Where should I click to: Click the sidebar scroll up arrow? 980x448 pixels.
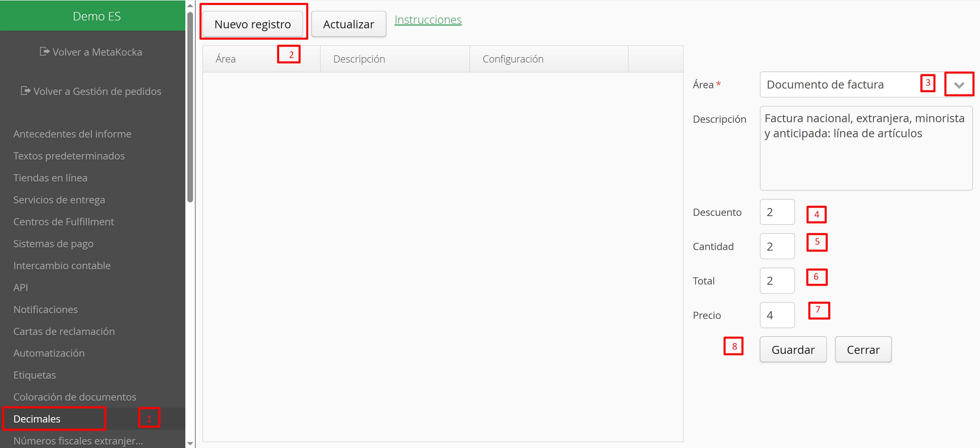(190, 5)
